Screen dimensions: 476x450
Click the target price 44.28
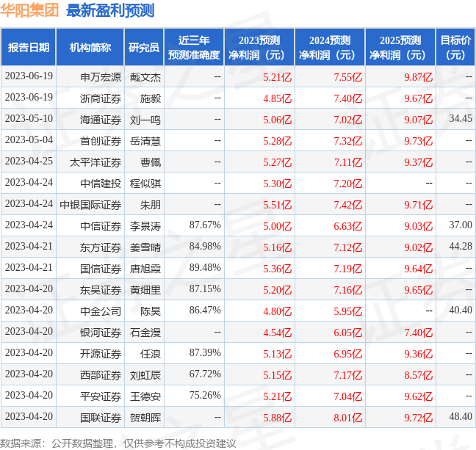[461, 246]
